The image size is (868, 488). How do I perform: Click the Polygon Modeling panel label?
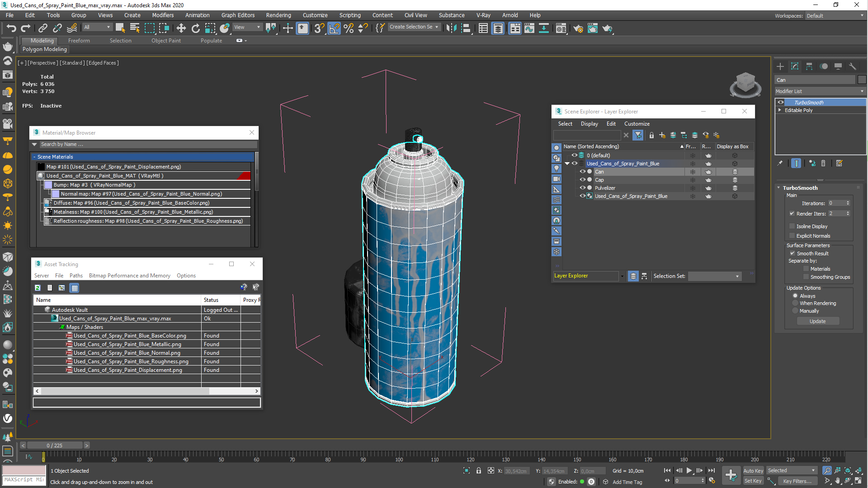(x=45, y=49)
